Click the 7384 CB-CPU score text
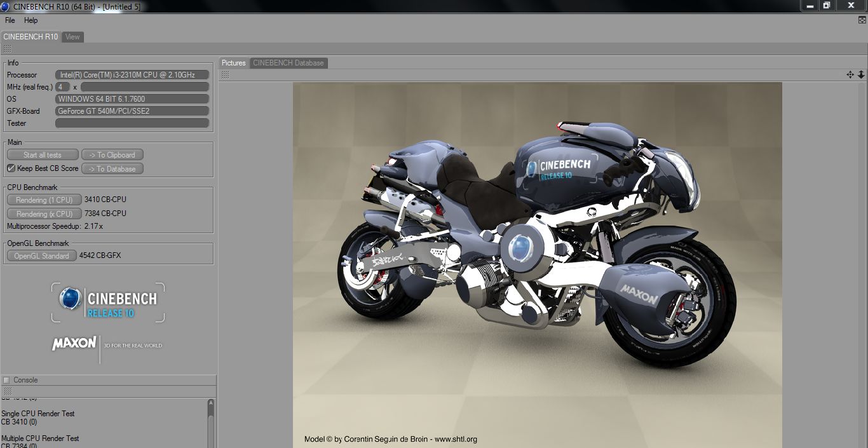Screen dimensions: 868x448 pos(105,214)
